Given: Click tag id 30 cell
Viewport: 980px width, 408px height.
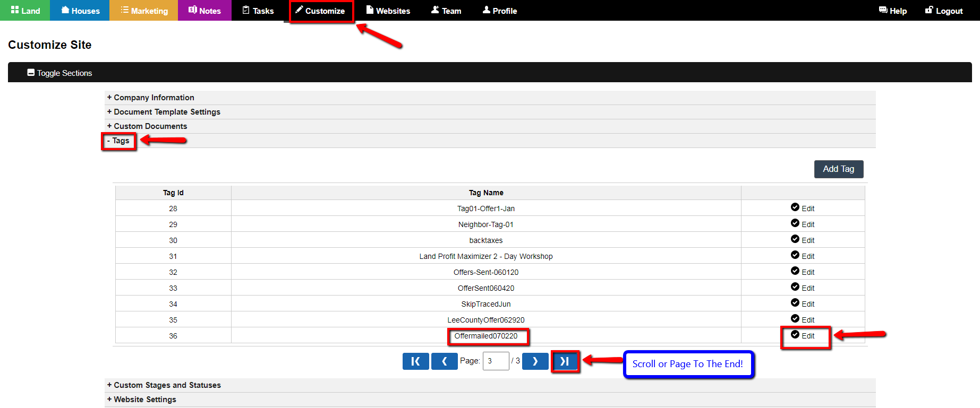Looking at the screenshot, I should pos(173,240).
